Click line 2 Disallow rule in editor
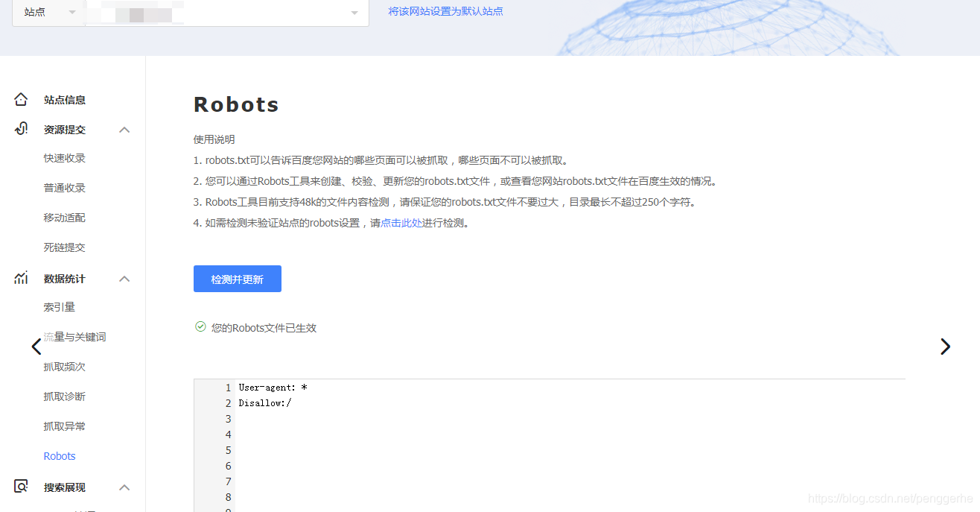Screen dimensions: 980x512 pos(264,402)
